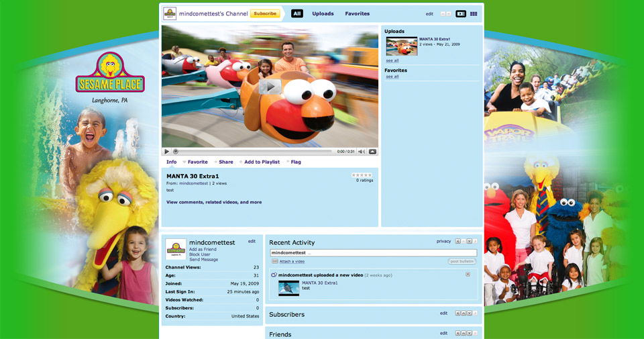Click see all under Uploads
The height and width of the screenshot is (339, 644).
click(x=392, y=60)
